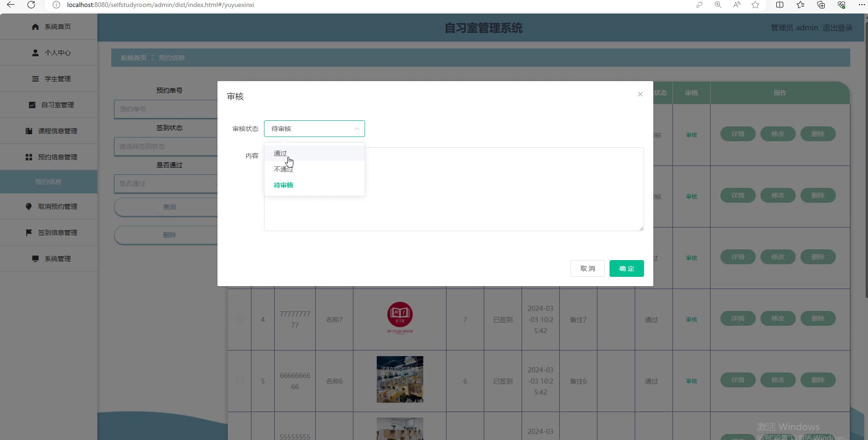The width and height of the screenshot is (868, 440).
Task: Click the 操作 column header
Action: pos(780,93)
